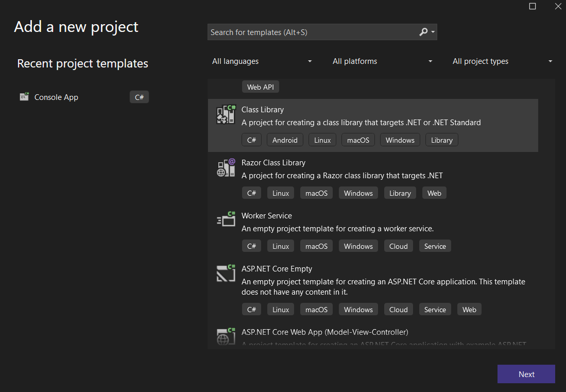
Task: Click the macOS tag under Razor Class Library
Action: tap(316, 193)
